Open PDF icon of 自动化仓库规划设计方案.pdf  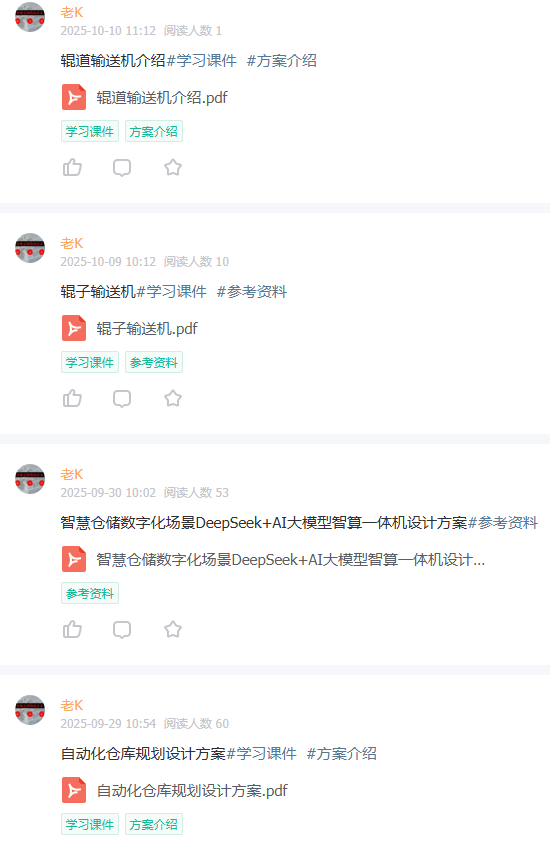click(74, 791)
